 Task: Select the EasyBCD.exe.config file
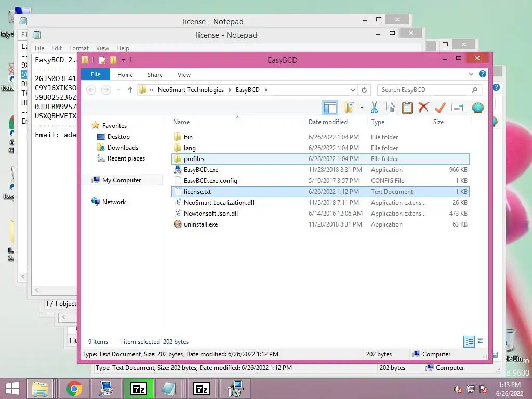[321, 180]
